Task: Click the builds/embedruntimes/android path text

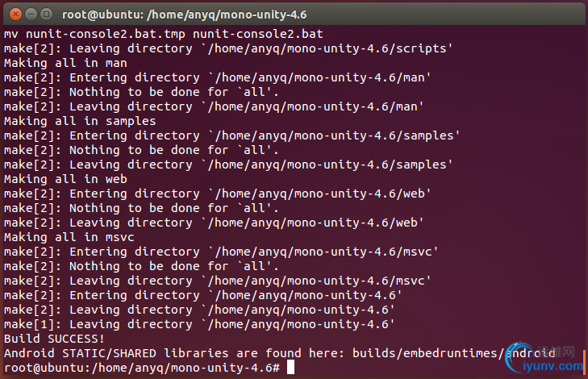Action: [462, 353]
